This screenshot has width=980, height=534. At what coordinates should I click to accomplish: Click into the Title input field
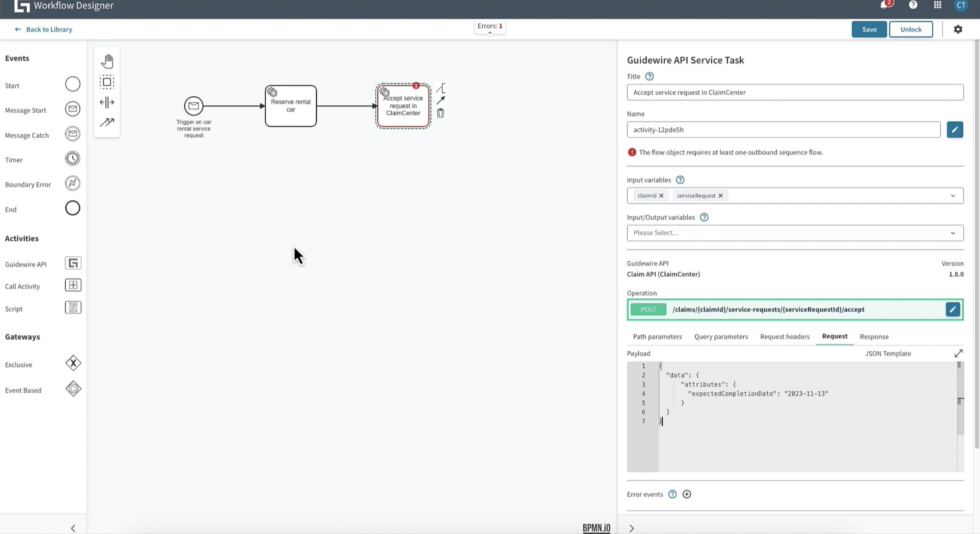[x=794, y=92]
